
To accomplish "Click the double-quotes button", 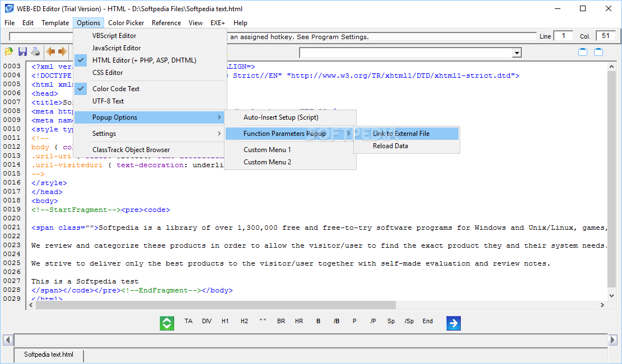I will (263, 321).
